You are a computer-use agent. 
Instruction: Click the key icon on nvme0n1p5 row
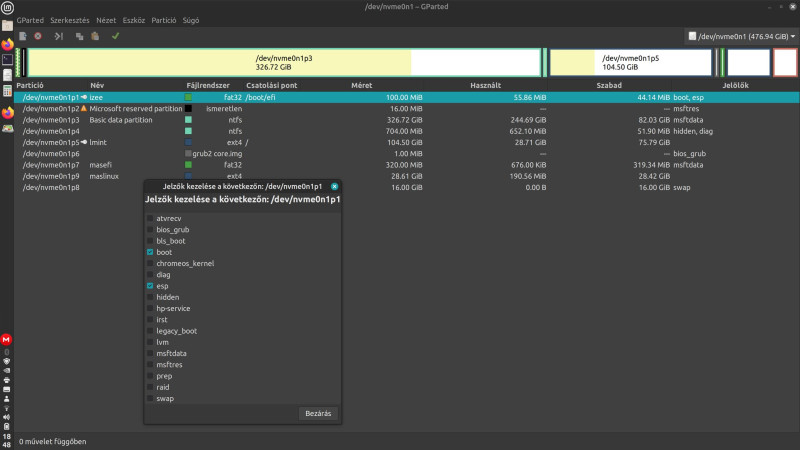[x=84, y=142]
